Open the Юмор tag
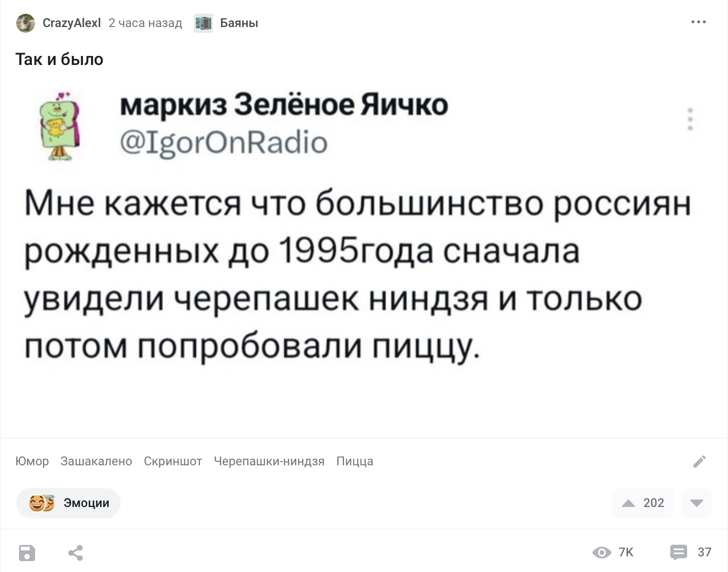This screenshot has height=572, width=728. pos(32,461)
